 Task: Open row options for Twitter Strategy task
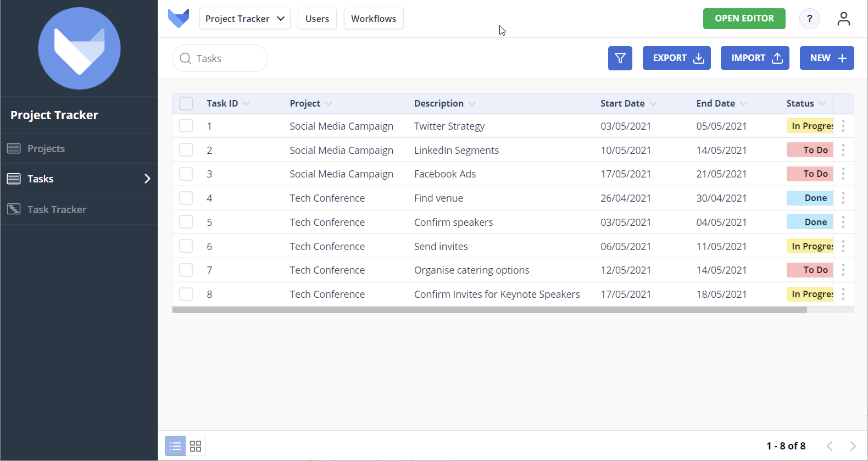843,126
